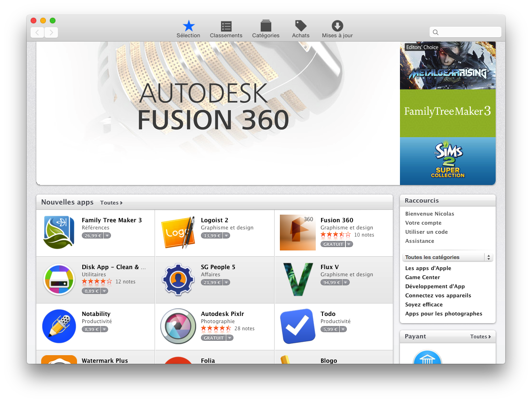Buy SG People 5 for 21,99 €
The image size is (532, 402).
pos(212,282)
